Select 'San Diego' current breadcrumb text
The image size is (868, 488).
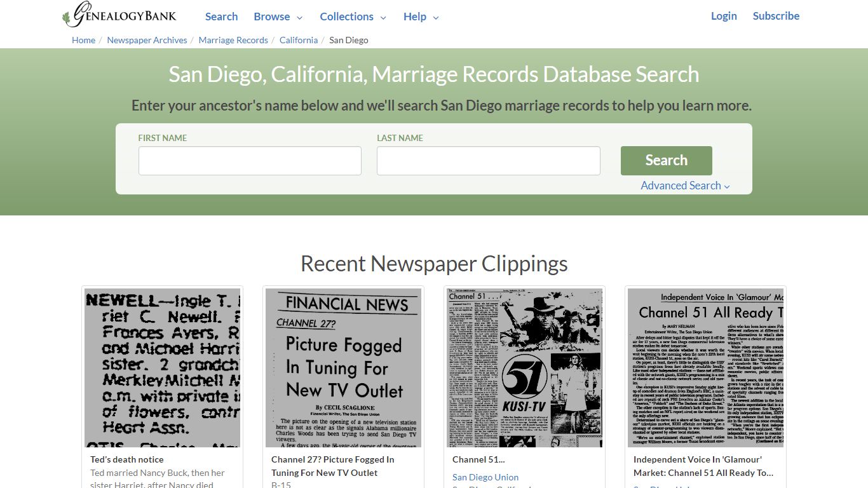point(349,40)
